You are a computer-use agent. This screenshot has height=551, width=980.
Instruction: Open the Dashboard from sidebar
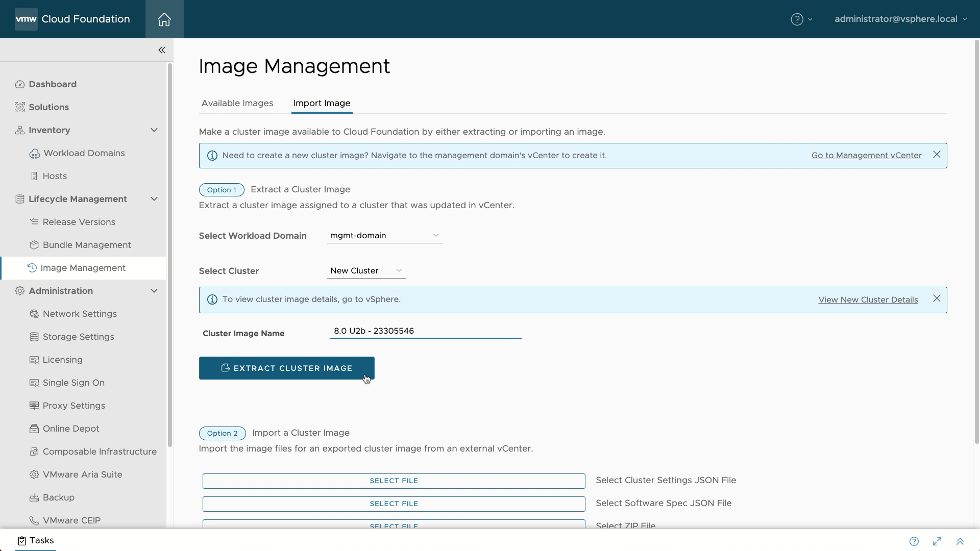tap(53, 84)
